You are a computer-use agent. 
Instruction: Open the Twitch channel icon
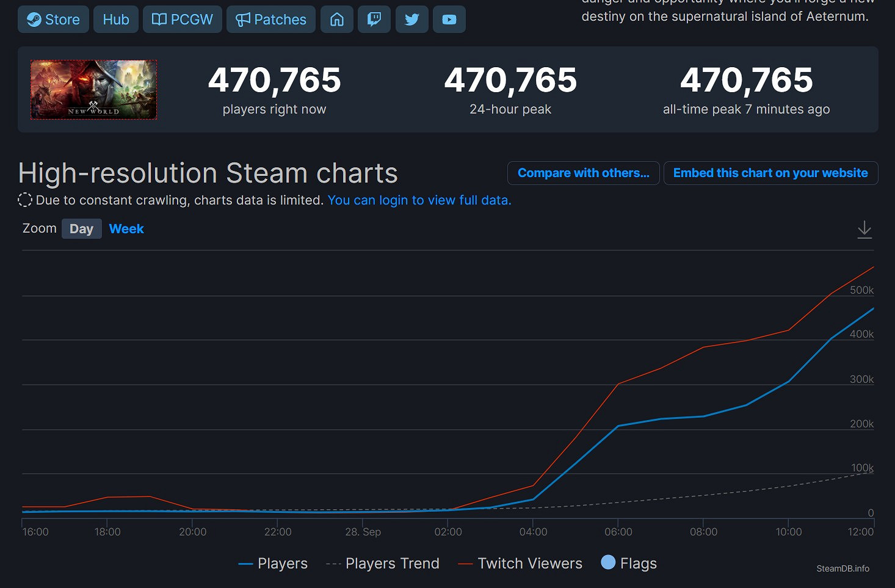[x=374, y=20]
